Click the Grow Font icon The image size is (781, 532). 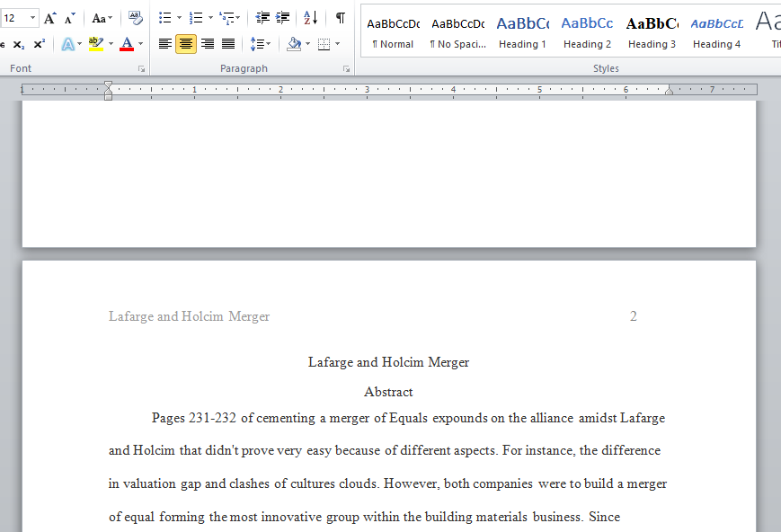pos(49,19)
